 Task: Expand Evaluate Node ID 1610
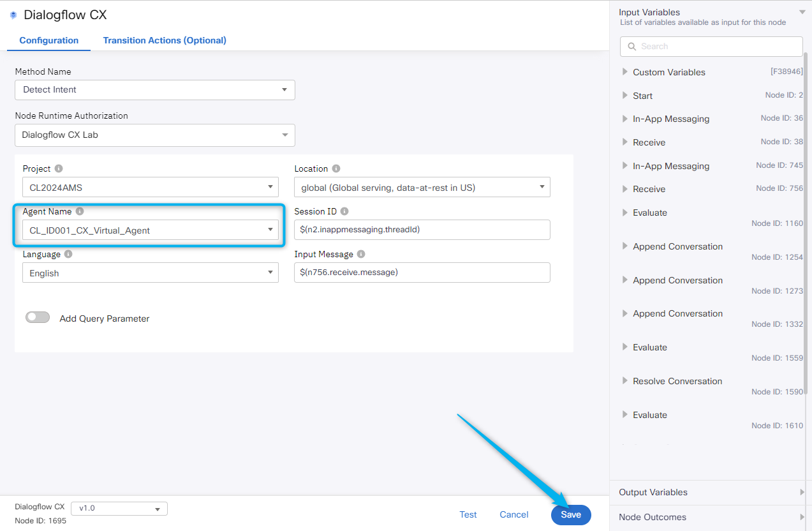(x=625, y=414)
